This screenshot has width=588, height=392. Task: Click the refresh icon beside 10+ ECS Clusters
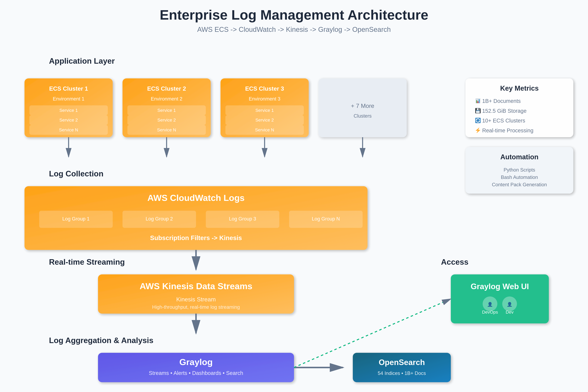(478, 120)
